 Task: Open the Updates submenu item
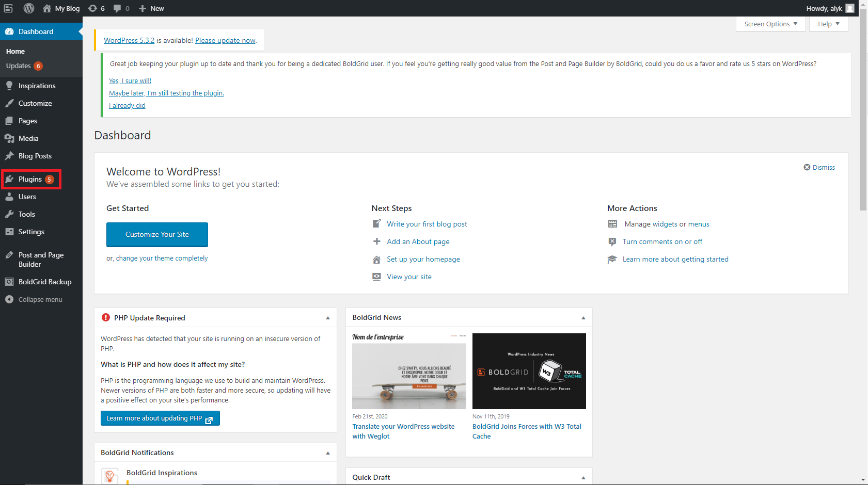click(19, 66)
